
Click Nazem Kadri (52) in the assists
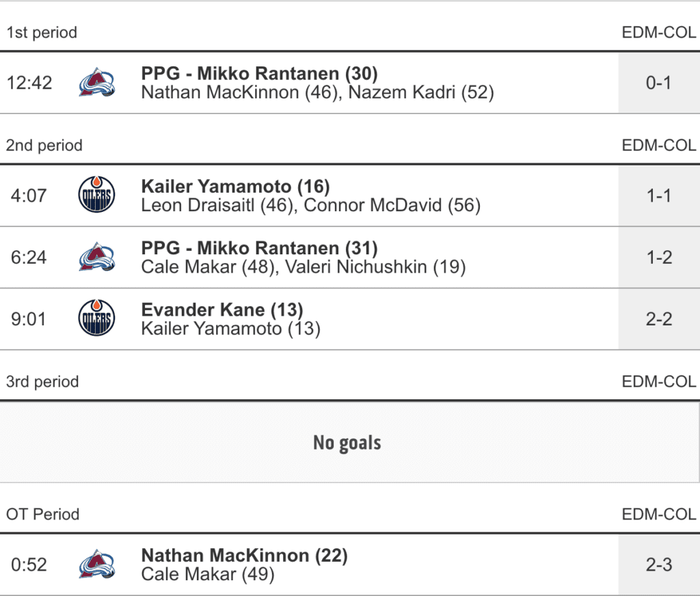click(x=421, y=92)
